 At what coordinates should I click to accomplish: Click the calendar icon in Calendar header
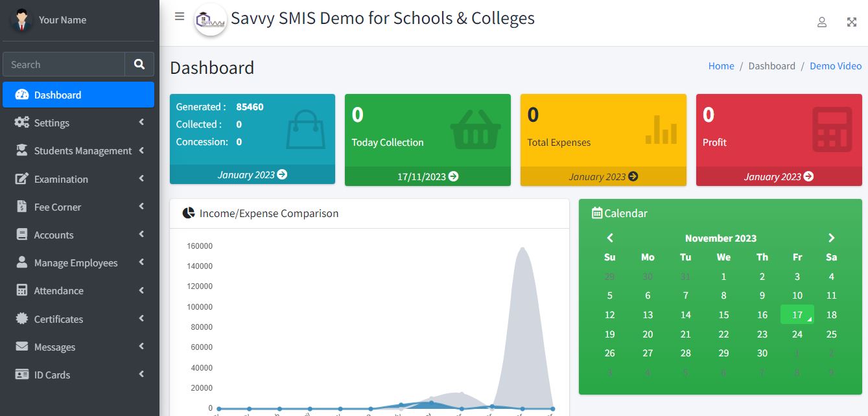pos(597,213)
